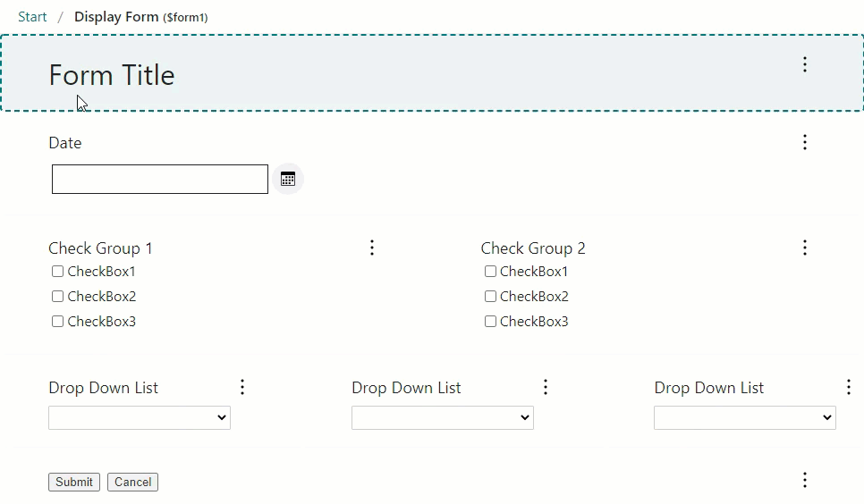This screenshot has width=864, height=504.
Task: Open the Form Title options kebab menu
Action: 805,64
